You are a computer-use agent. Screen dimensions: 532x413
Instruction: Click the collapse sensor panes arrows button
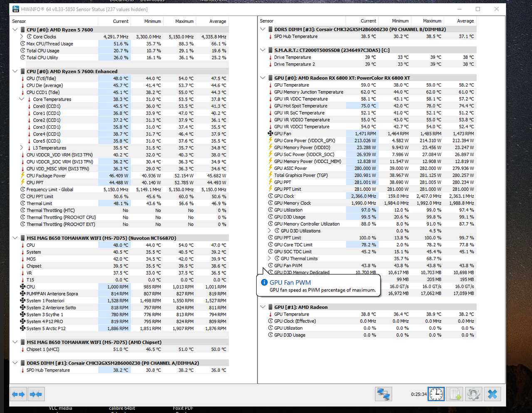[36, 394]
